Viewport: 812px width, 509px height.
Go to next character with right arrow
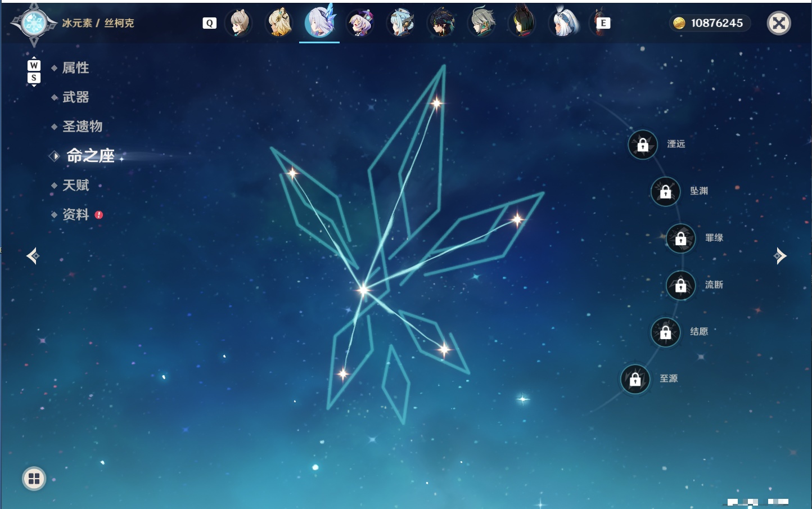click(780, 256)
